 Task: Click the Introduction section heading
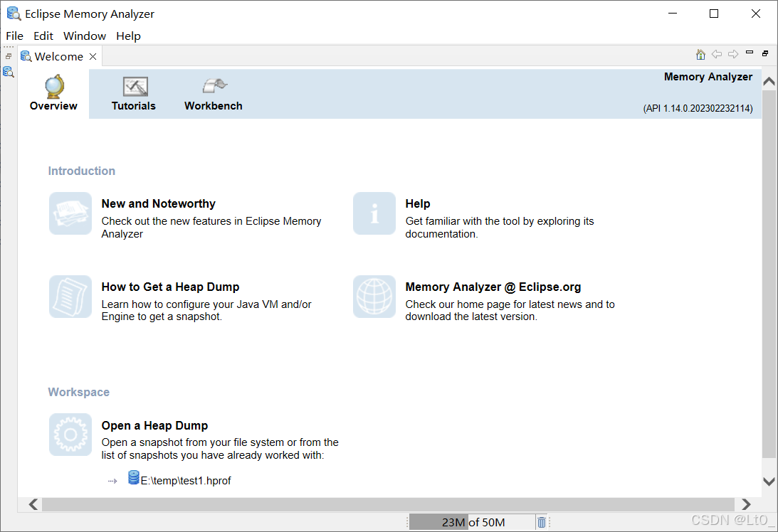pyautogui.click(x=82, y=171)
